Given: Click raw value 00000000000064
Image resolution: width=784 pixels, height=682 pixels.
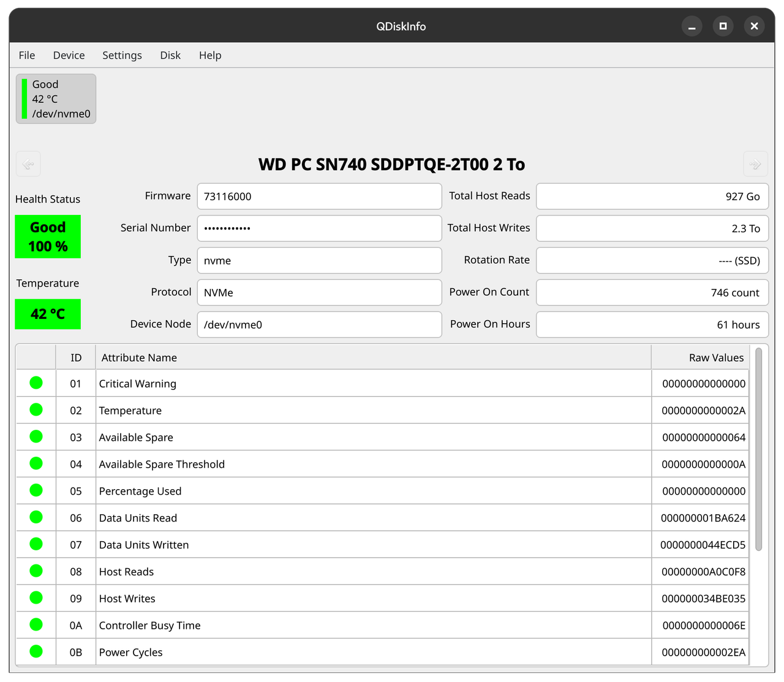Looking at the screenshot, I should click(x=704, y=438).
